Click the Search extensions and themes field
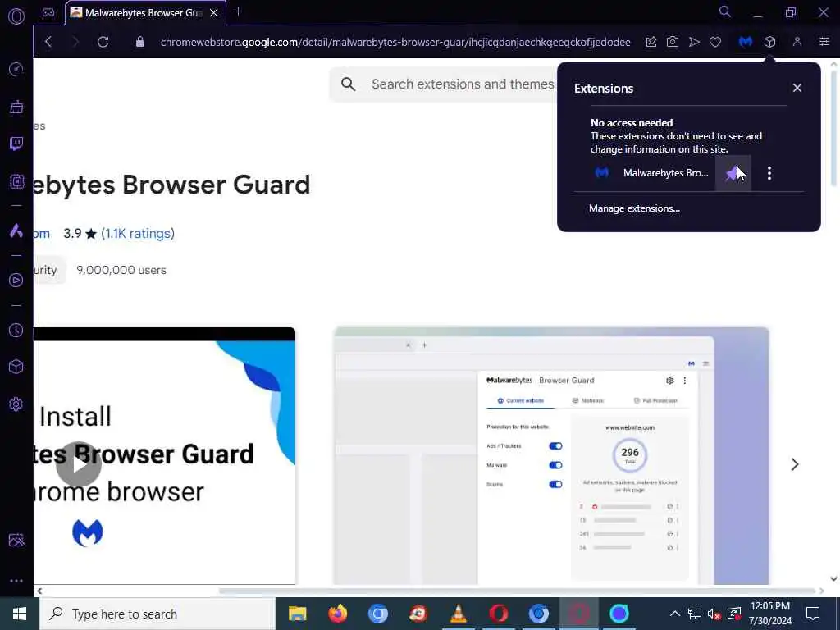Screen dimensions: 840x630 coord(444,84)
